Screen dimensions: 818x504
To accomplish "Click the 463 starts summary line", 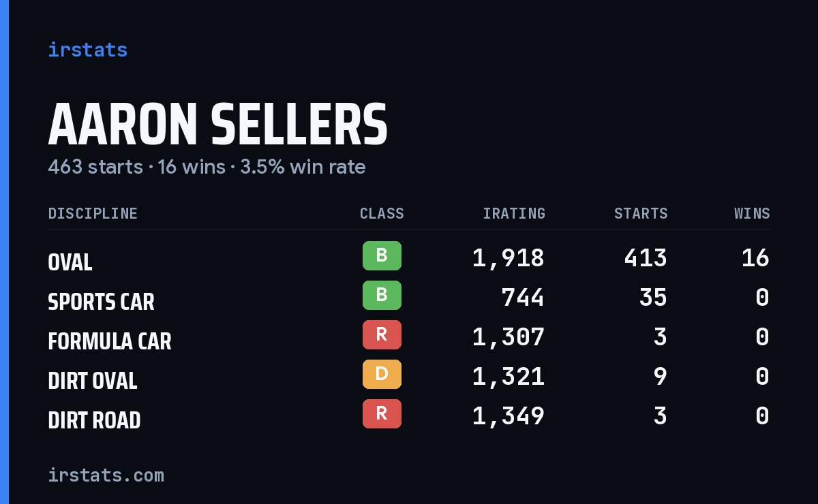I will click(x=207, y=167).
